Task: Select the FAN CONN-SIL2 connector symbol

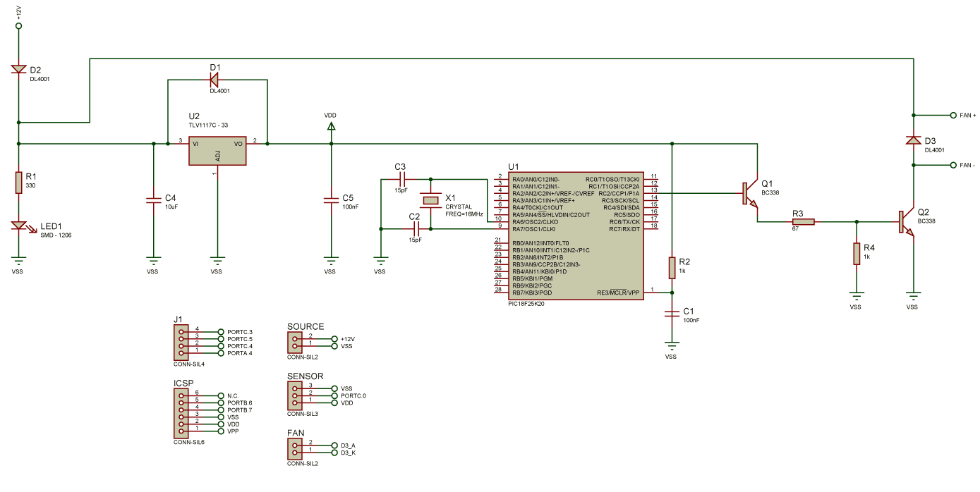Action: click(295, 449)
